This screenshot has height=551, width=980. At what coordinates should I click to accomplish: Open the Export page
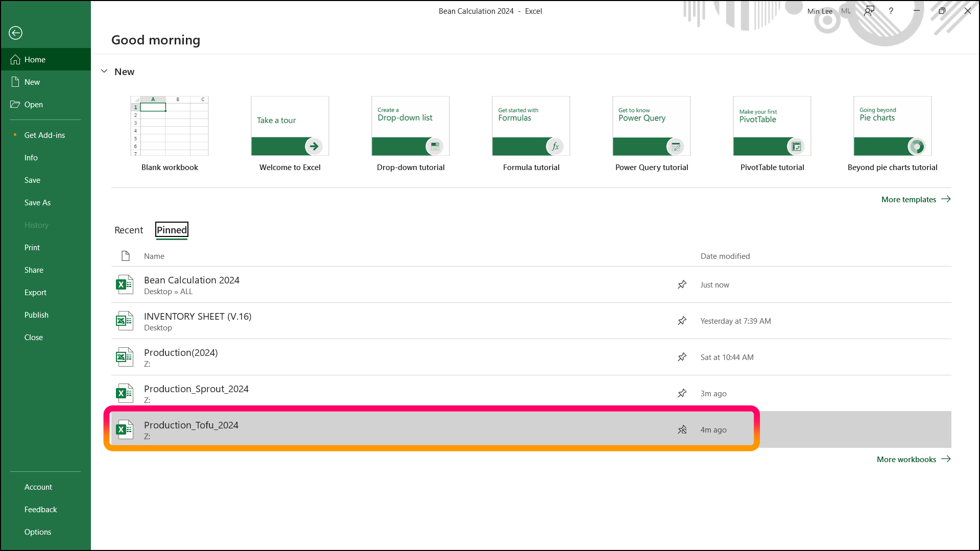point(45,292)
